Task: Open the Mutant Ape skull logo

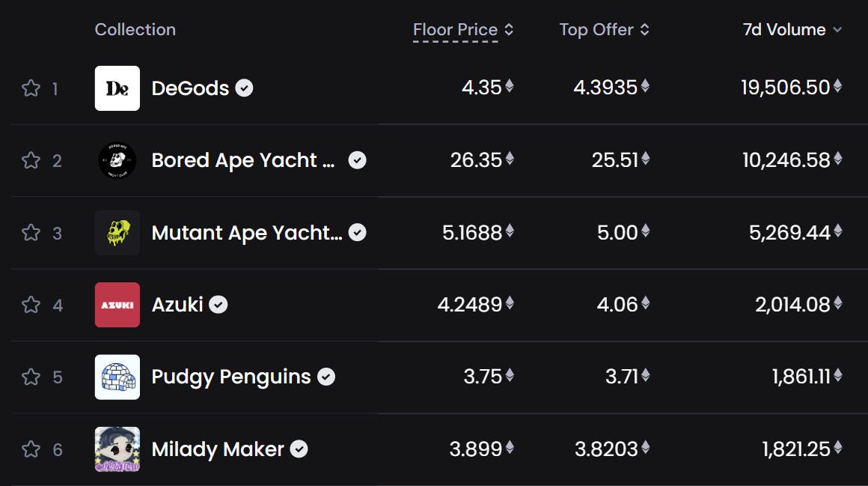Action: coord(117,233)
